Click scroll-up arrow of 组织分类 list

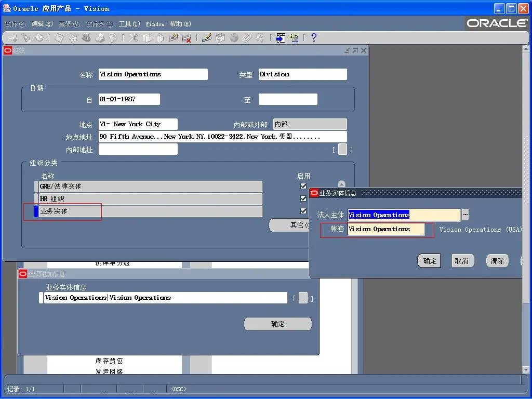tap(341, 184)
